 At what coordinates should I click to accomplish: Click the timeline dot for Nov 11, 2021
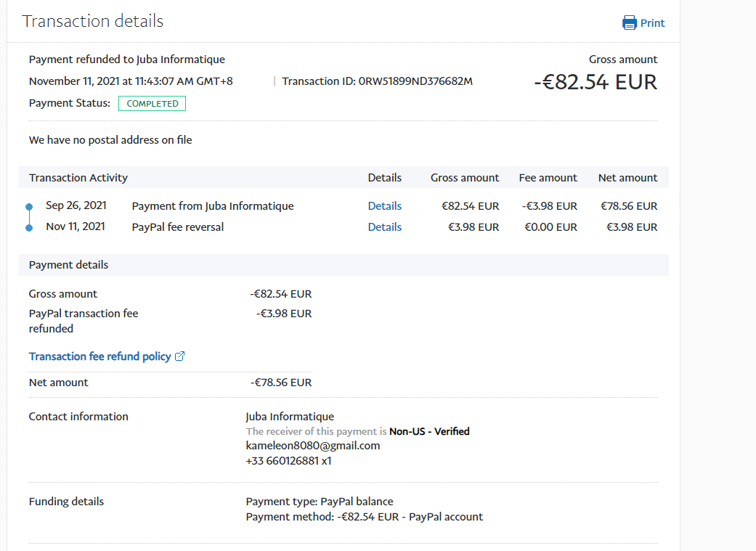pos(29,228)
